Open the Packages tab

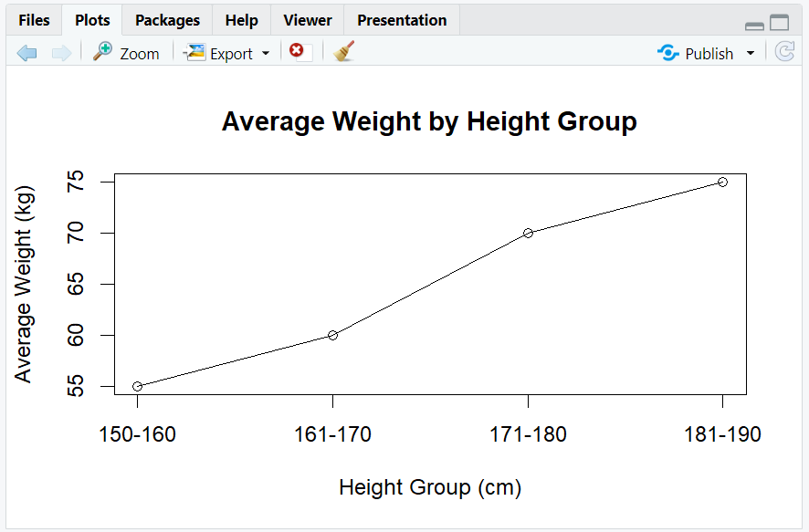tap(166, 19)
